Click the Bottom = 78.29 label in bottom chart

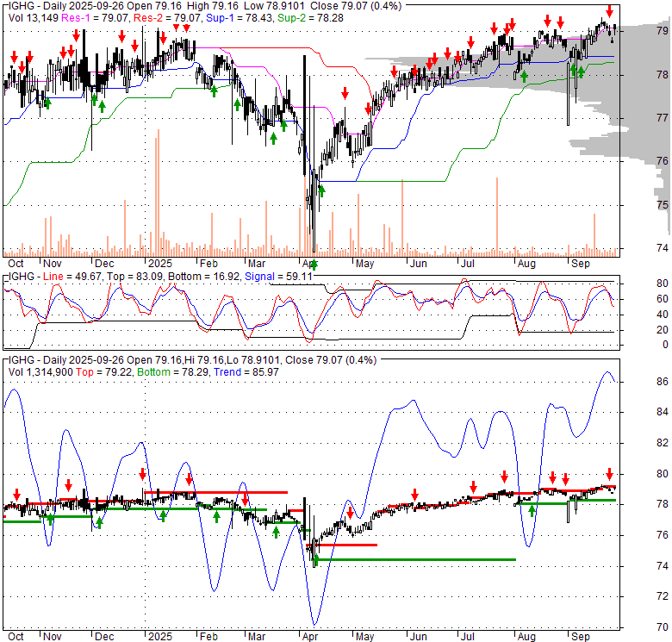[173, 372]
